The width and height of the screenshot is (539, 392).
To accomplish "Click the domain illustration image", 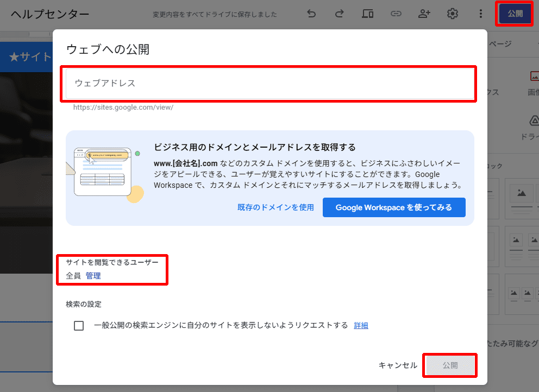I will coord(105,175).
